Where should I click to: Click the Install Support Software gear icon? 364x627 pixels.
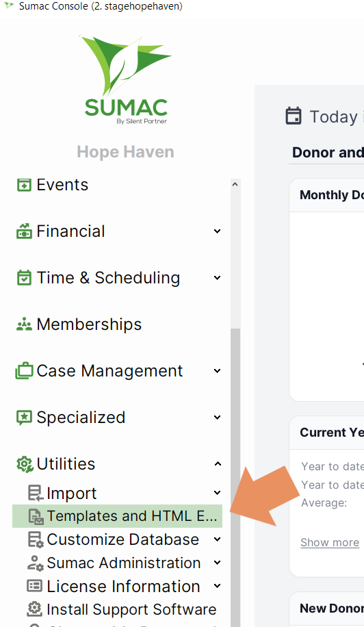(x=35, y=609)
